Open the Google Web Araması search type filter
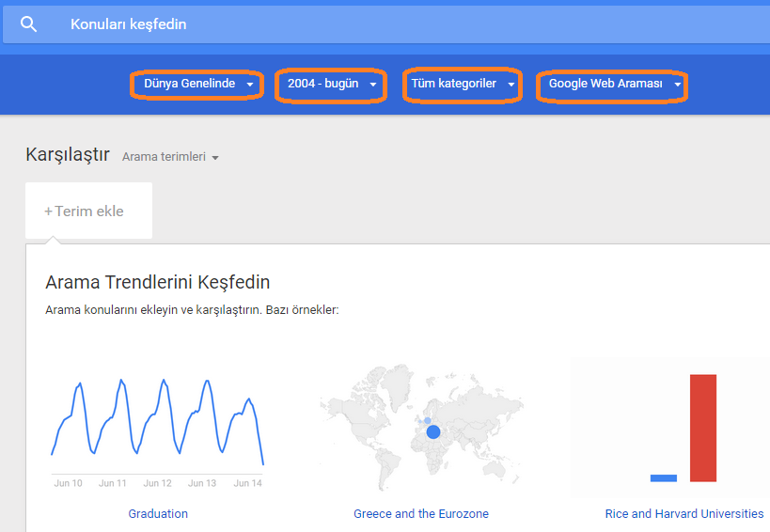The height and width of the screenshot is (532, 770). [612, 86]
